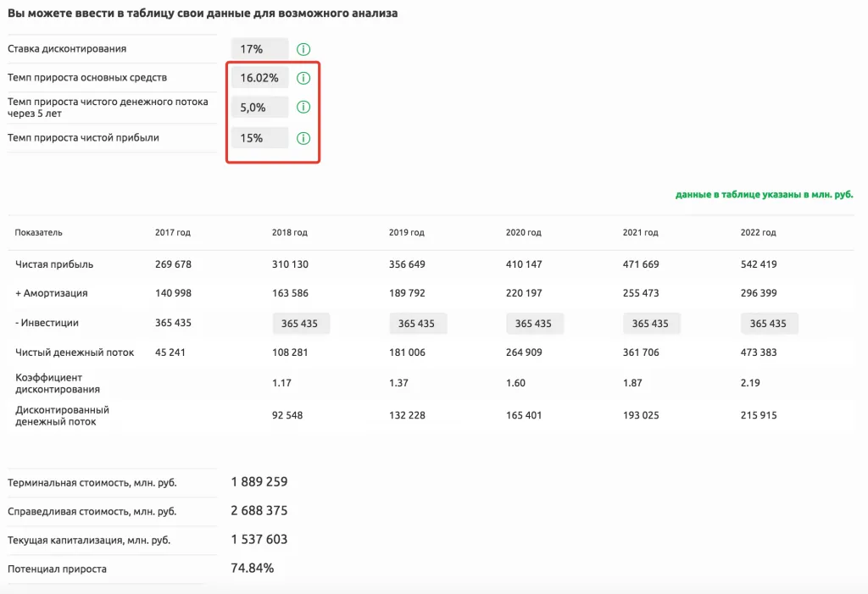Screen dimensions: 868x594
Task: Click Инвестиции input in 2019 column
Action: pyautogui.click(x=417, y=324)
